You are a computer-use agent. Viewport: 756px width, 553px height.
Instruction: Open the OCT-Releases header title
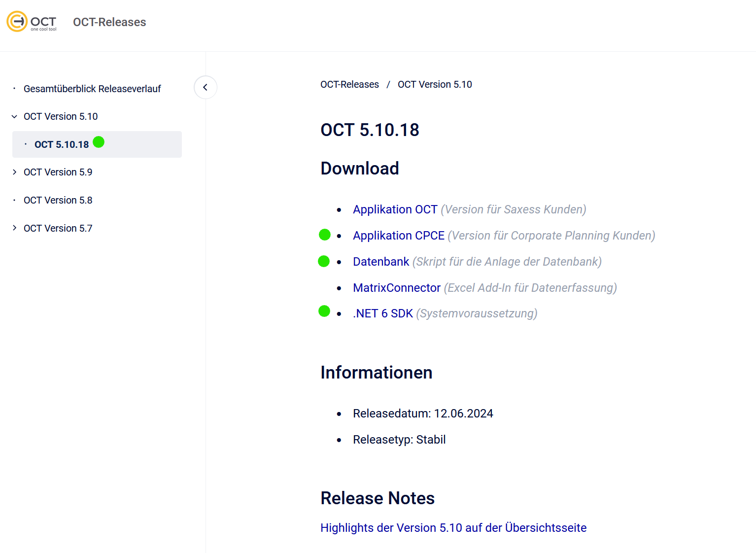pyautogui.click(x=109, y=22)
